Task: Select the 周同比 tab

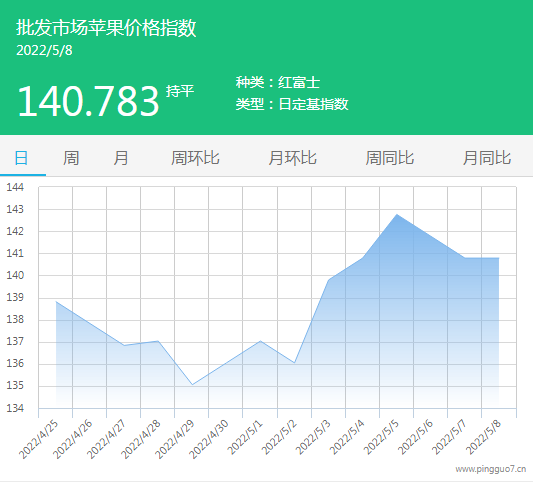Action: [x=390, y=158]
